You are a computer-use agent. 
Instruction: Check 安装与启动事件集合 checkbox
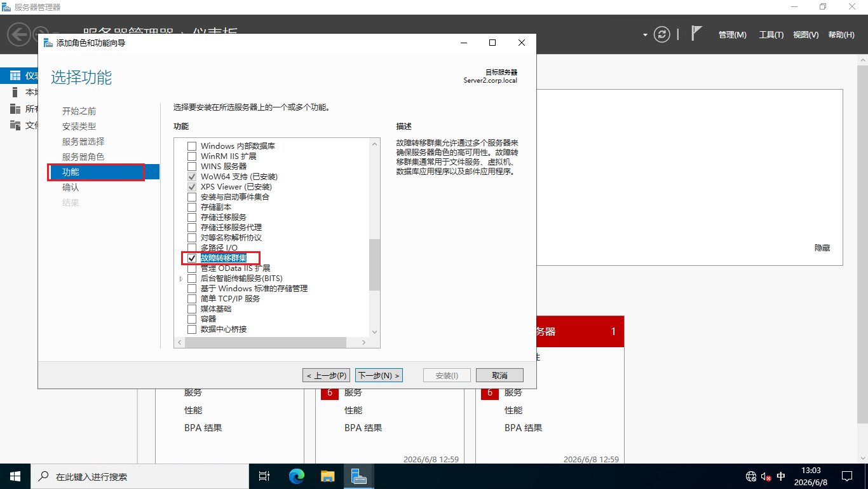(x=192, y=197)
